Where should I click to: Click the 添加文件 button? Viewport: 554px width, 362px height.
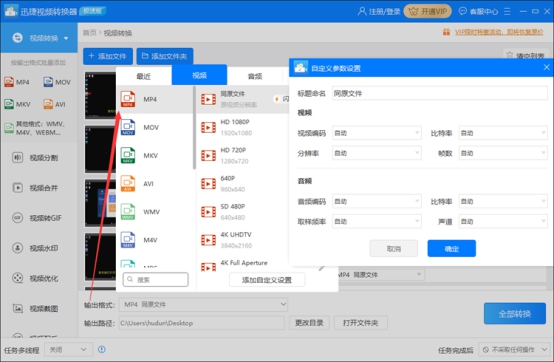(x=108, y=56)
